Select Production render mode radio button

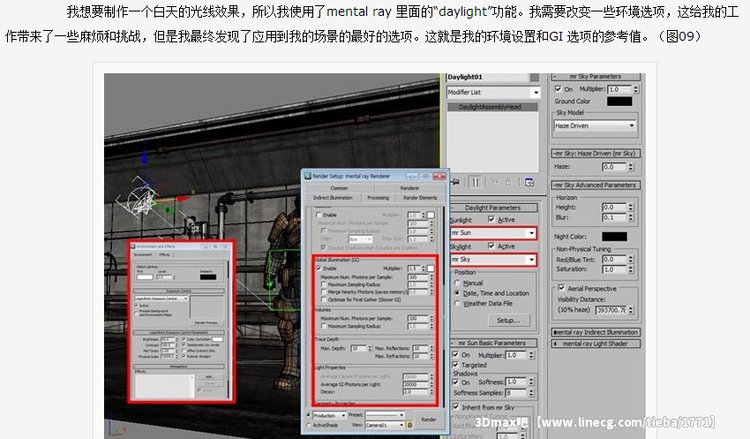click(309, 415)
